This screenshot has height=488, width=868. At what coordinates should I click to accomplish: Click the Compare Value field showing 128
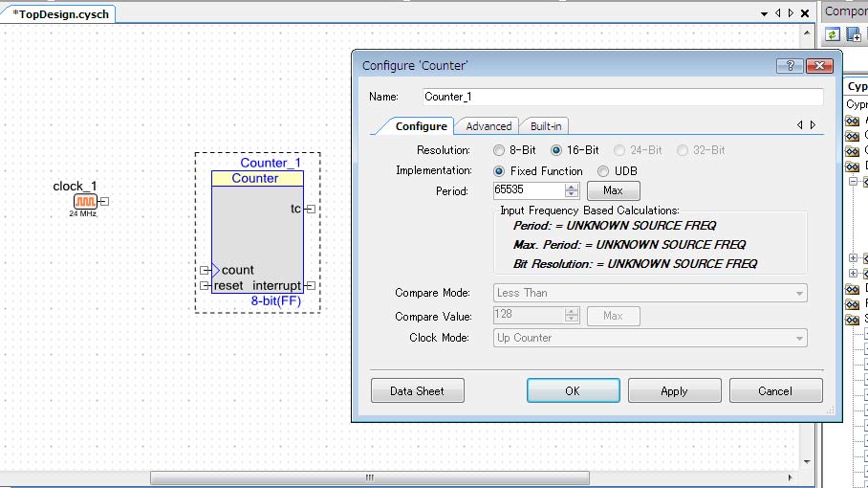(529, 315)
